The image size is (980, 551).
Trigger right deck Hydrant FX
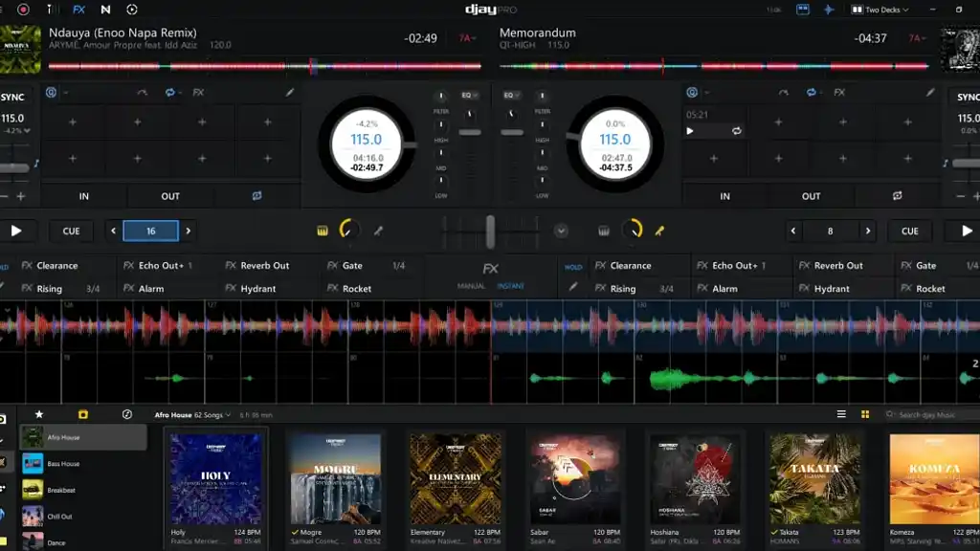(x=832, y=289)
